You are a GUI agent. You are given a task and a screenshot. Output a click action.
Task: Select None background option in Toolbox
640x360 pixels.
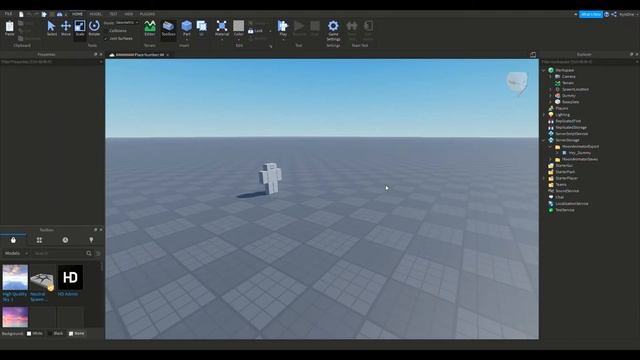77,333
